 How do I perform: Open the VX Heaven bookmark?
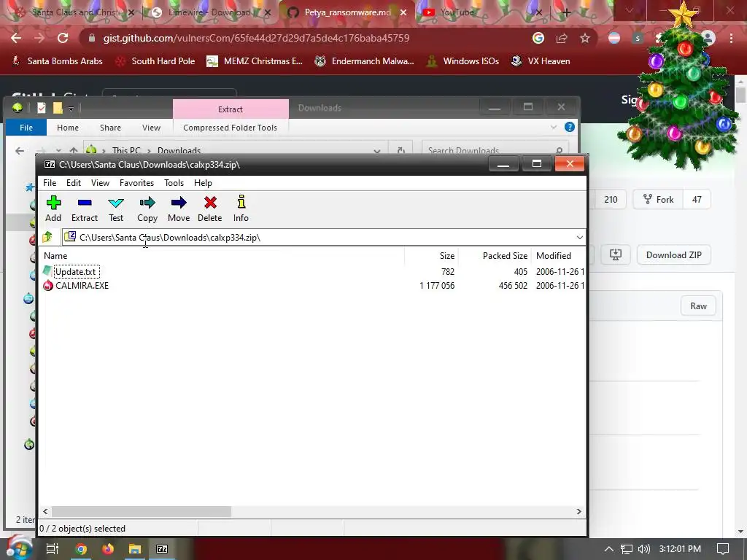click(541, 61)
